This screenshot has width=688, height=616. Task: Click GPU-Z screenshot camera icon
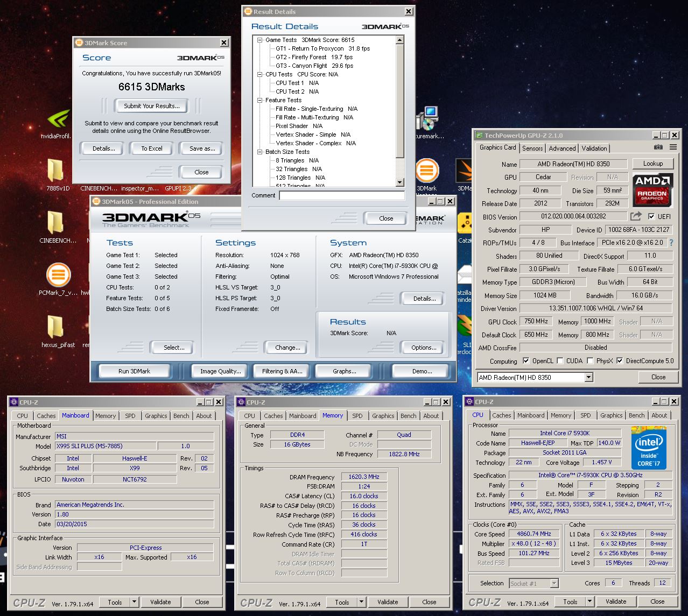click(x=658, y=147)
